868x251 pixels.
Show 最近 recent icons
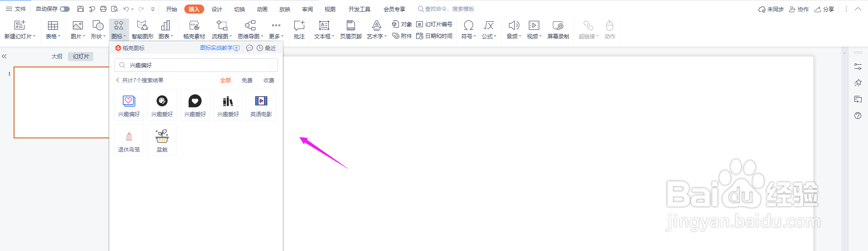266,48
